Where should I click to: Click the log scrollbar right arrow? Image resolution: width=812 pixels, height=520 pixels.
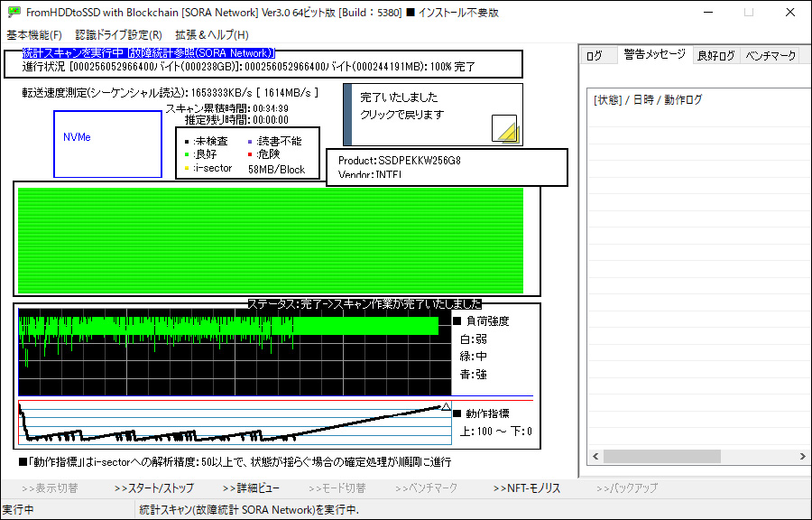coord(802,456)
